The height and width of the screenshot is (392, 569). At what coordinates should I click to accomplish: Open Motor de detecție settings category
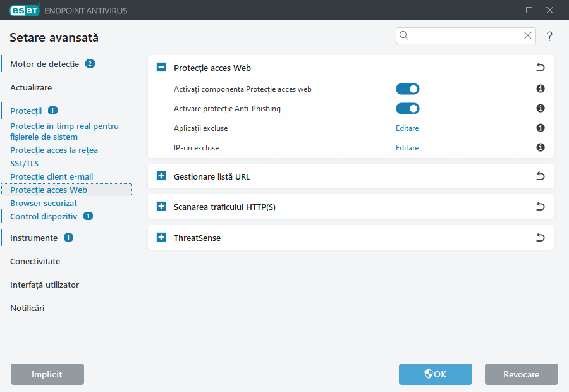pos(44,64)
